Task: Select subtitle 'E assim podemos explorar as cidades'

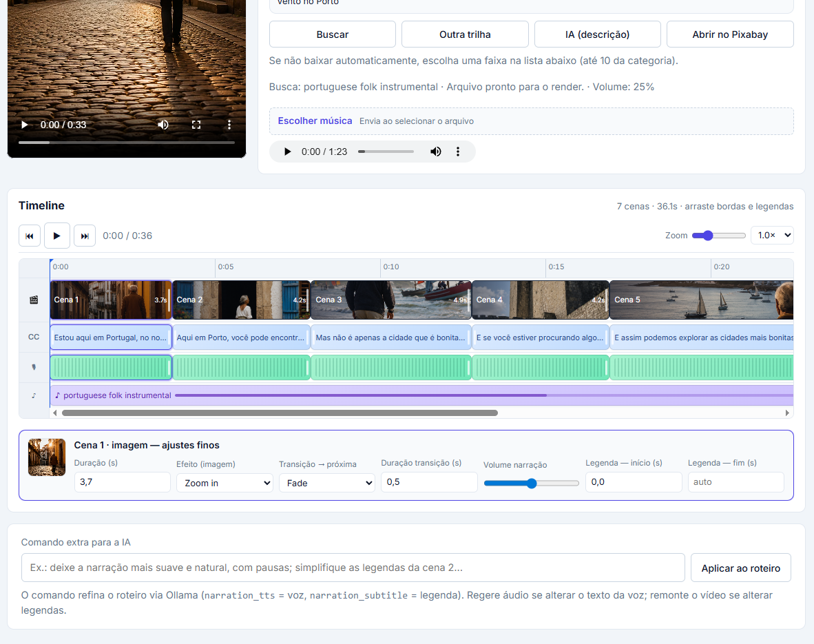Action: (702, 337)
